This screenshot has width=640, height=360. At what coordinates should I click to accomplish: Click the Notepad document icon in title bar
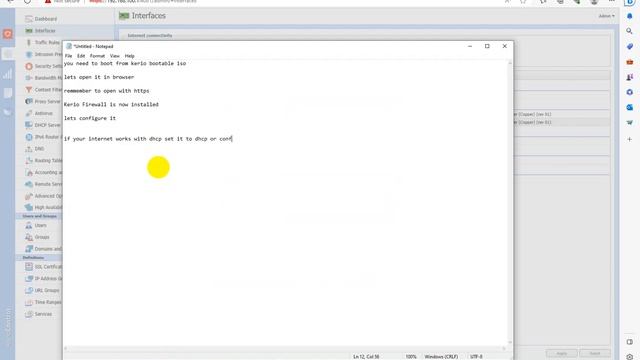[69, 46]
